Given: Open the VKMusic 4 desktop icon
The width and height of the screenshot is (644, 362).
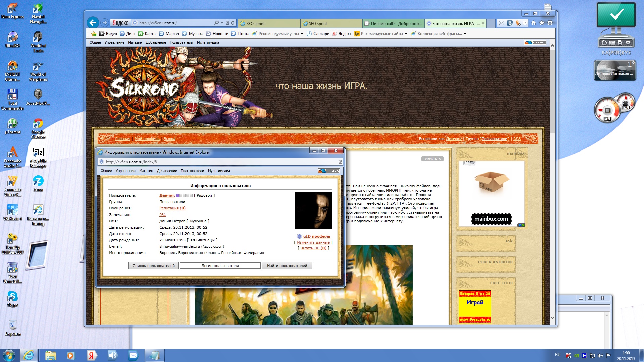Looking at the screenshot, I should 13,213.
